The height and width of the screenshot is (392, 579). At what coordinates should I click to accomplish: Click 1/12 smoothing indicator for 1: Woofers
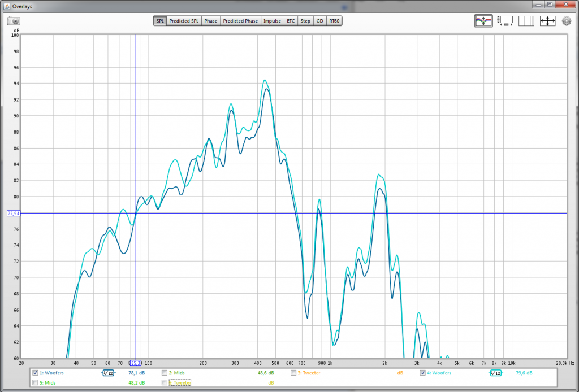108,373
